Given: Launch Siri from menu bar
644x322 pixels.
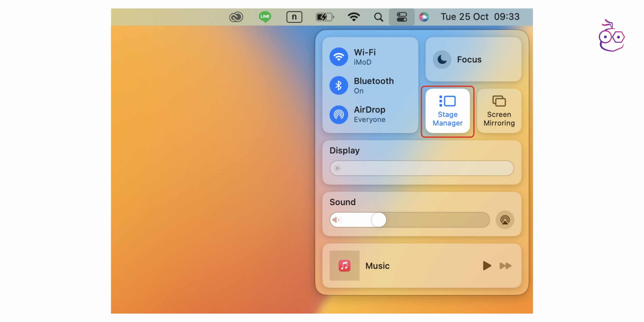Looking at the screenshot, I should 424,17.
